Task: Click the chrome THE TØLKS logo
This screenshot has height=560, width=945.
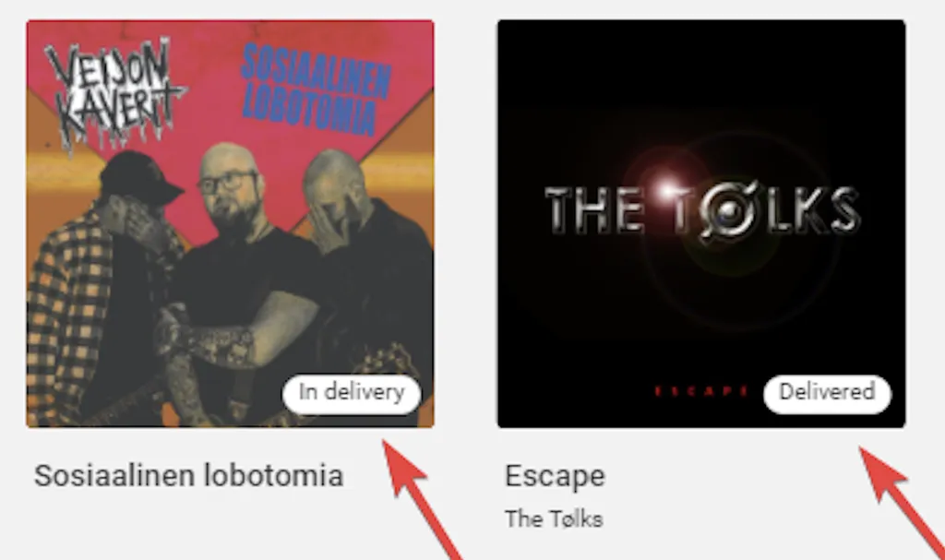Action: point(702,211)
